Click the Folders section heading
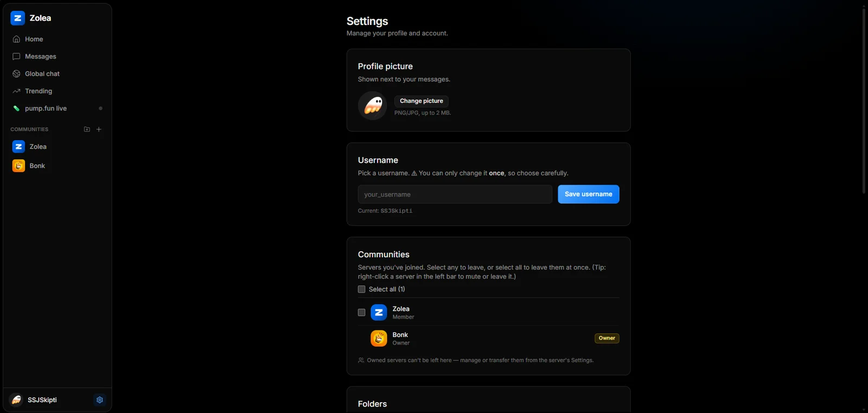 pyautogui.click(x=372, y=404)
